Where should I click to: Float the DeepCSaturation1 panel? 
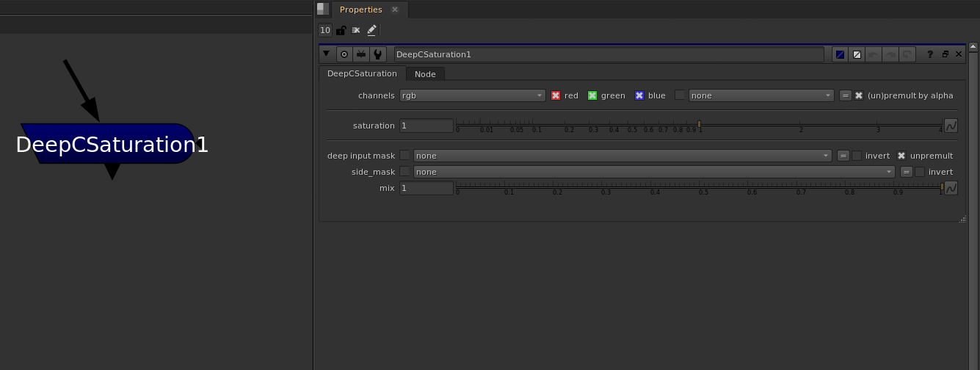coord(945,54)
